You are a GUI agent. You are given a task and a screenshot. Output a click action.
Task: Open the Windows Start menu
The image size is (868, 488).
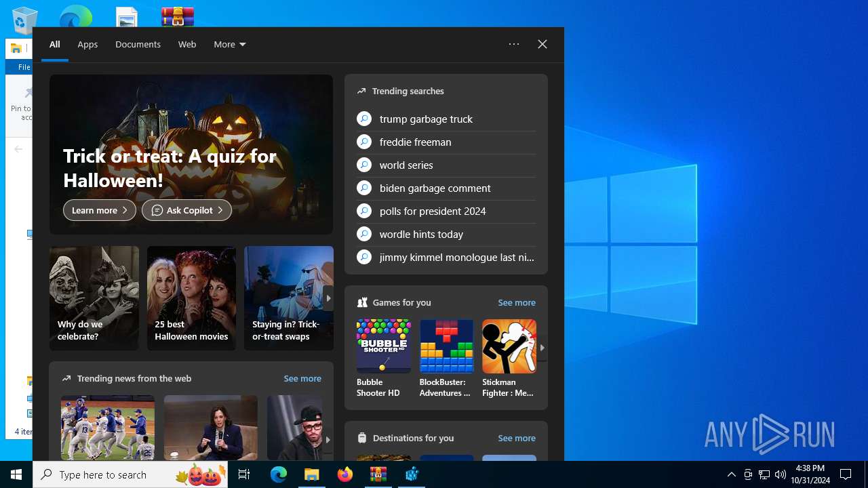16,474
